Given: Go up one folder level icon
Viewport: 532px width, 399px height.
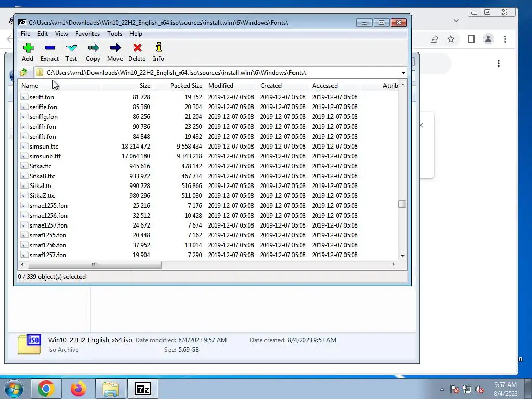Looking at the screenshot, I should click(x=24, y=72).
